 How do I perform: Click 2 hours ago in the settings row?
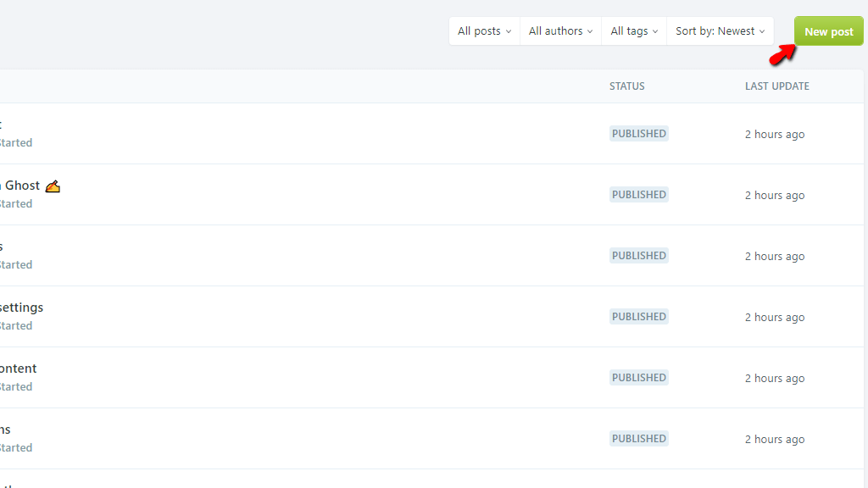pyautogui.click(x=774, y=318)
